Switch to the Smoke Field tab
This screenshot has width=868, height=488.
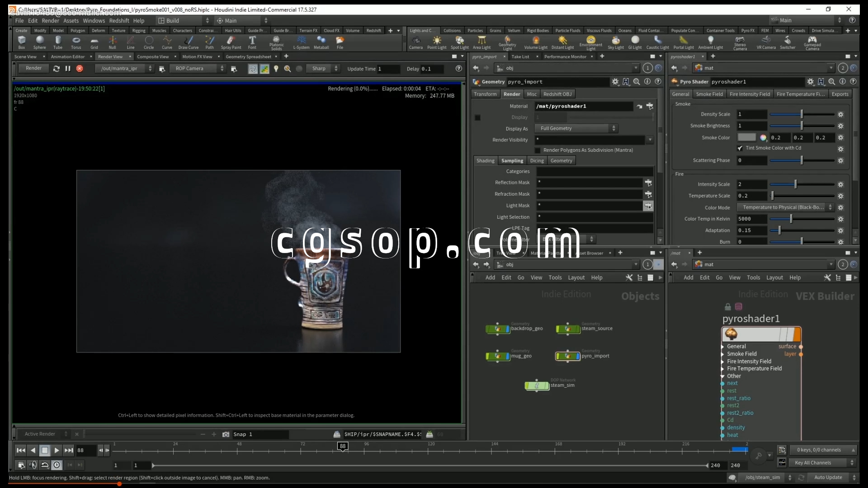point(709,94)
